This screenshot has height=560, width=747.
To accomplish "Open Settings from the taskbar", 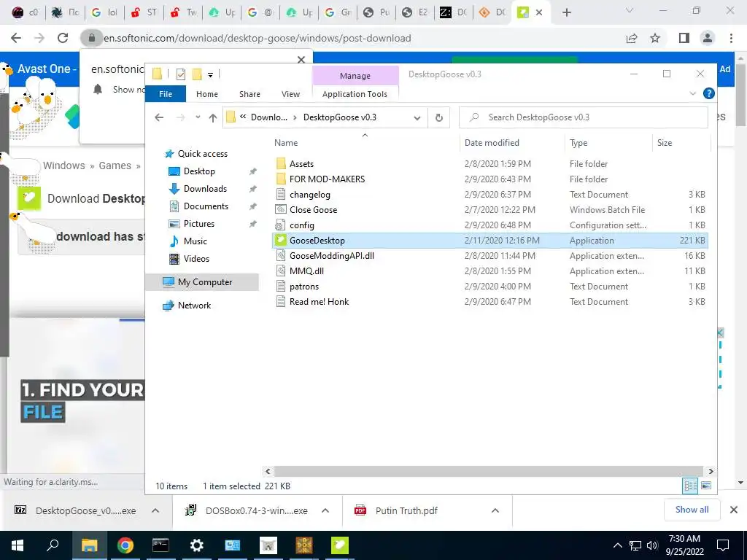I will 196,545.
